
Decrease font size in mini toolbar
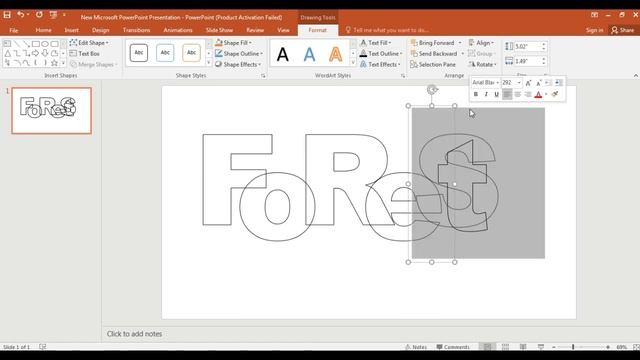(x=538, y=83)
